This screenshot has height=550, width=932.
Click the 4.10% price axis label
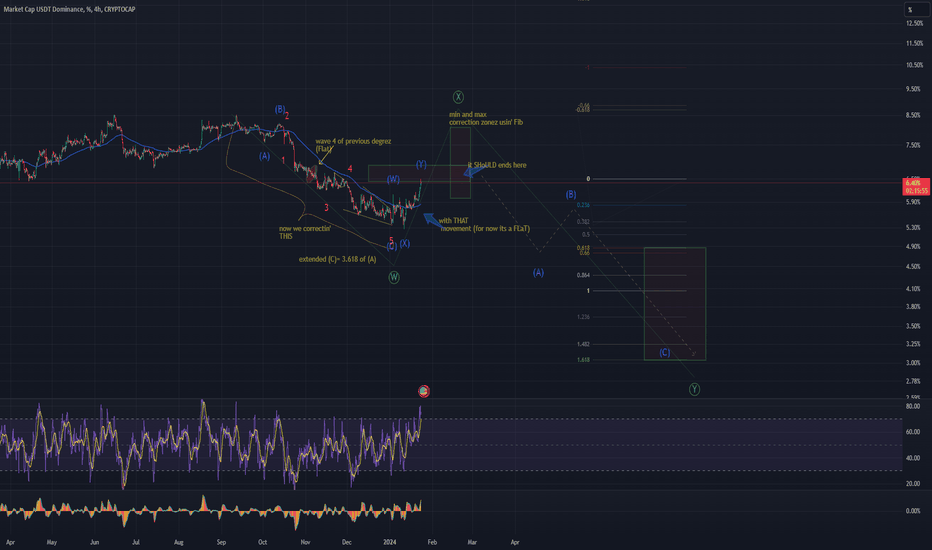pyautogui.click(x=913, y=289)
